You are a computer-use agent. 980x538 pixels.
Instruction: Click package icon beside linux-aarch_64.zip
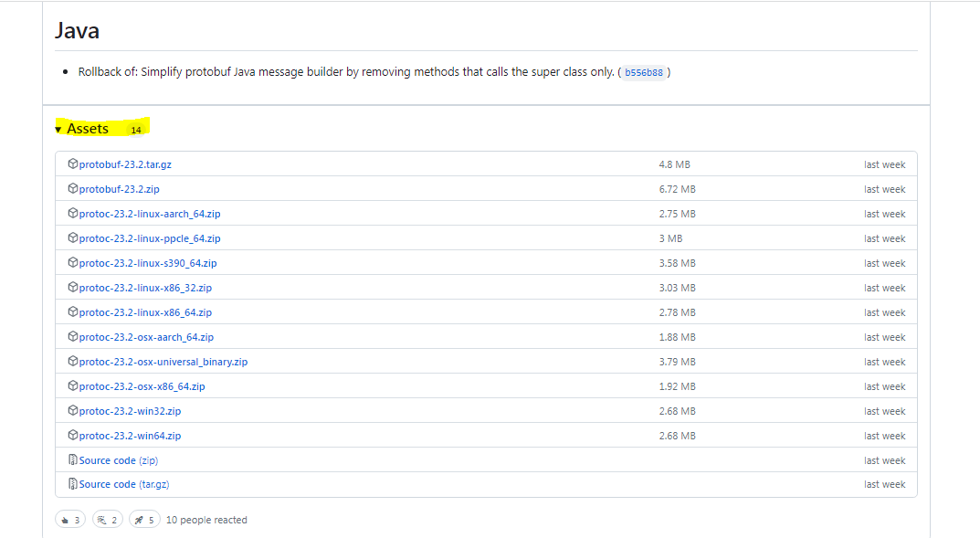pyautogui.click(x=72, y=213)
